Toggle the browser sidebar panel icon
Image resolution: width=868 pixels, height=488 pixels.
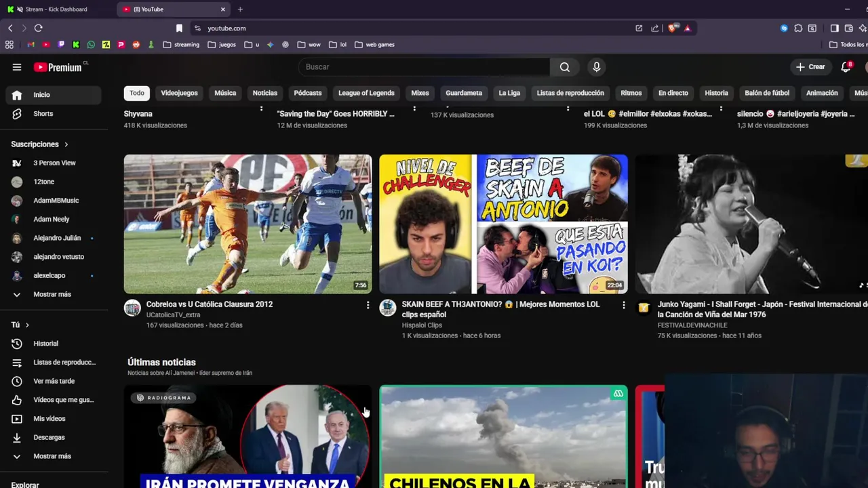pos(834,28)
